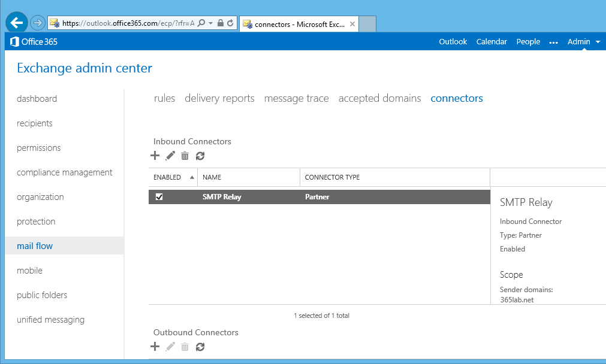Open Outlook from the top navigation
This screenshot has width=606, height=364.
point(453,42)
